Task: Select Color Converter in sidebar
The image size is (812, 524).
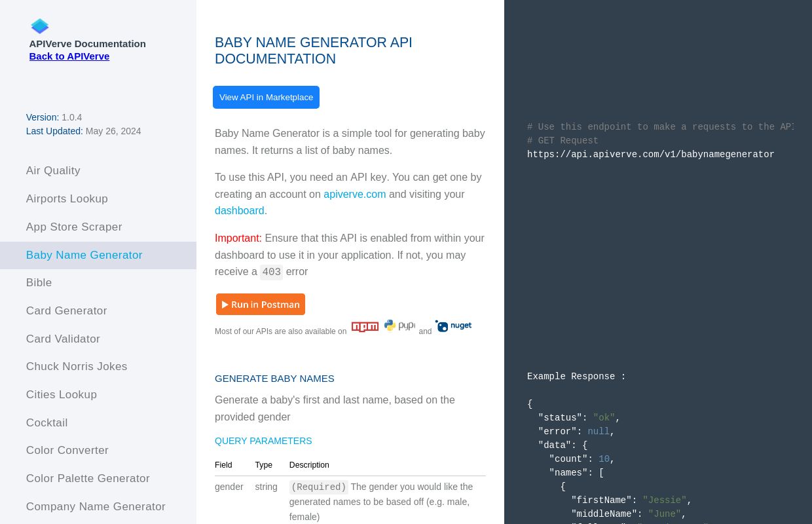Action: click(x=98, y=451)
